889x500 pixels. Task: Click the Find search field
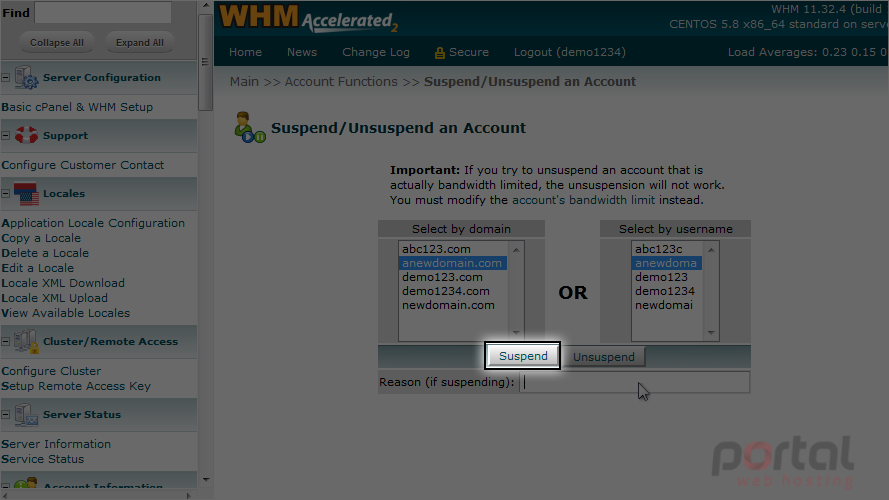pyautogui.click(x=103, y=12)
